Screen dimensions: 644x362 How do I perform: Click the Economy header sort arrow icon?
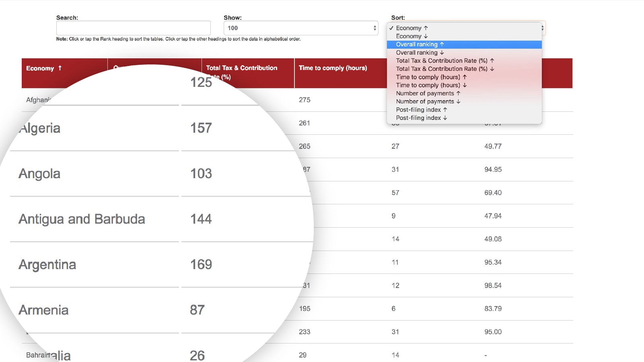click(x=60, y=68)
